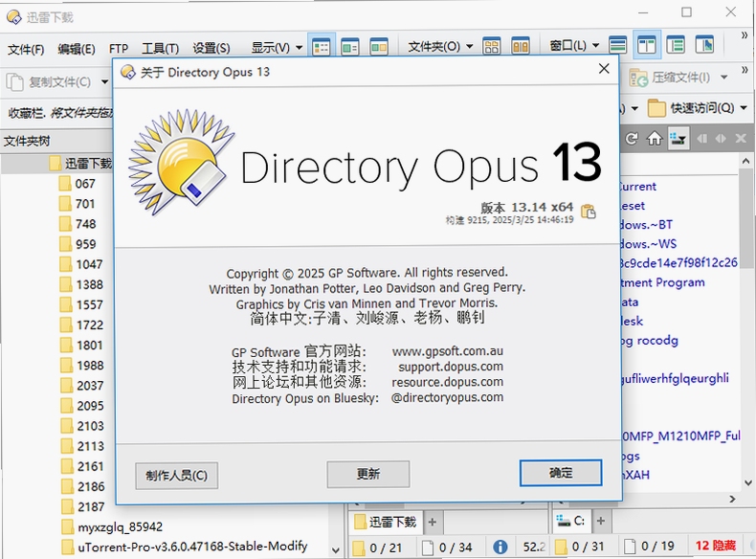Open the drive selector icon in right pane
This screenshot has height=559, width=756.
coord(678,139)
